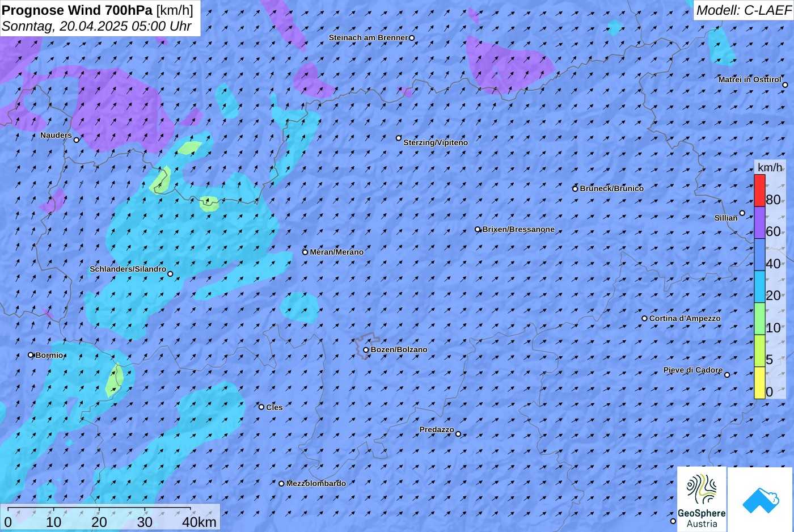Click the '60' value on color legend
Image resolution: width=794 pixels, height=532 pixels.
(773, 231)
